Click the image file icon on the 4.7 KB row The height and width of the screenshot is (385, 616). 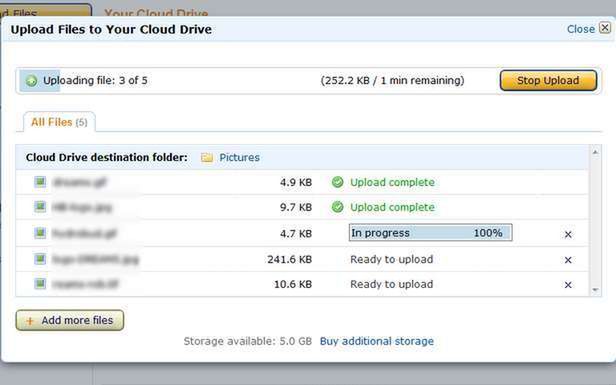pos(40,233)
